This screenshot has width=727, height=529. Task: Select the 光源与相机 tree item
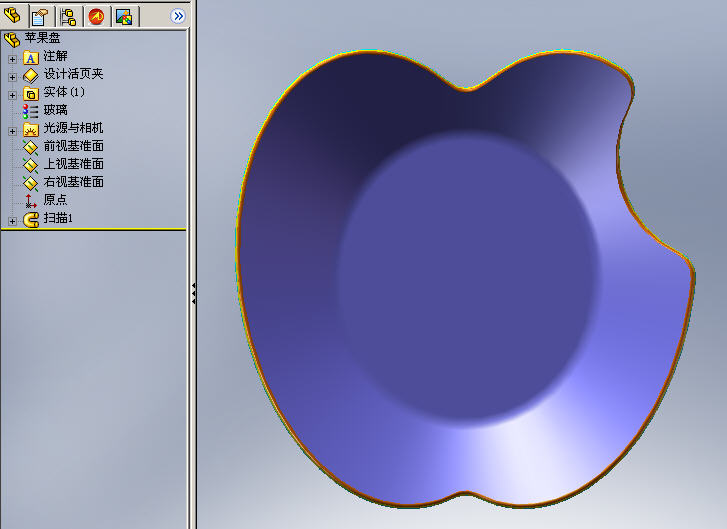coord(73,127)
